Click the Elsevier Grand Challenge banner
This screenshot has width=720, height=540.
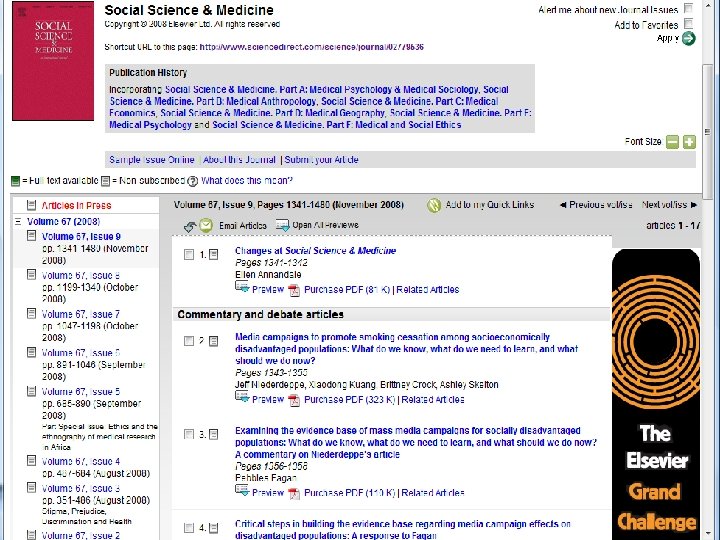[x=656, y=394]
